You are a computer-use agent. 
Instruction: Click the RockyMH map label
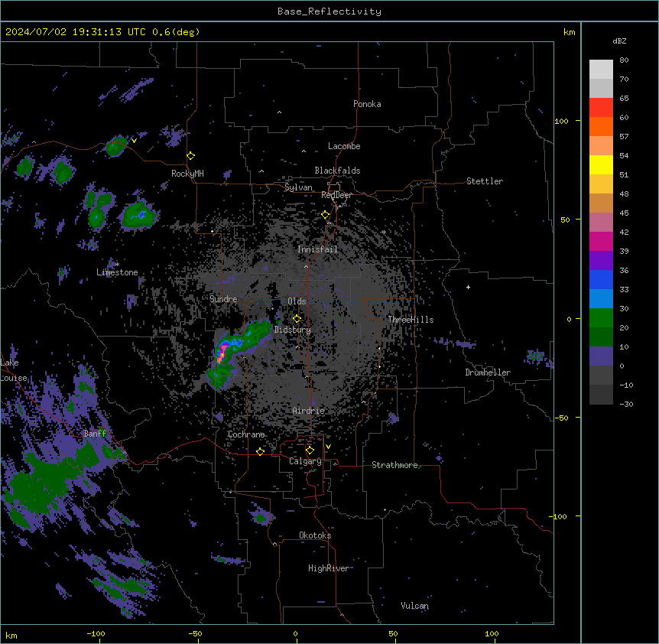[x=187, y=174]
